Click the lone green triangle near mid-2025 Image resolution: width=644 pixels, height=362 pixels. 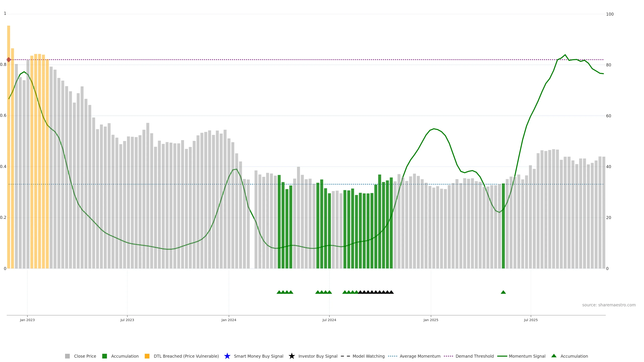(x=503, y=292)
